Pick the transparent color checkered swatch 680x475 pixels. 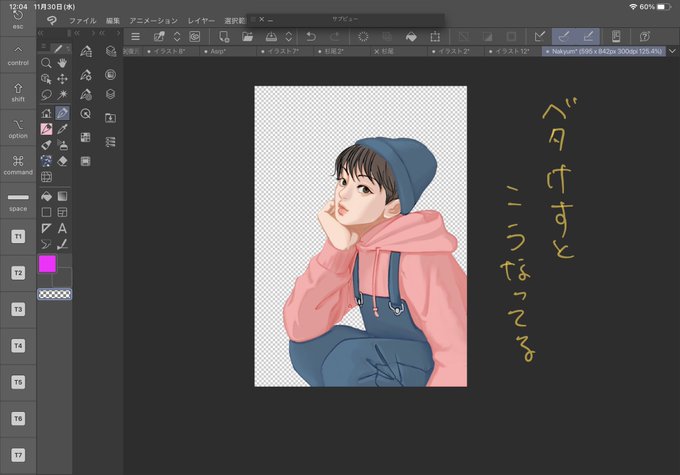click(55, 294)
